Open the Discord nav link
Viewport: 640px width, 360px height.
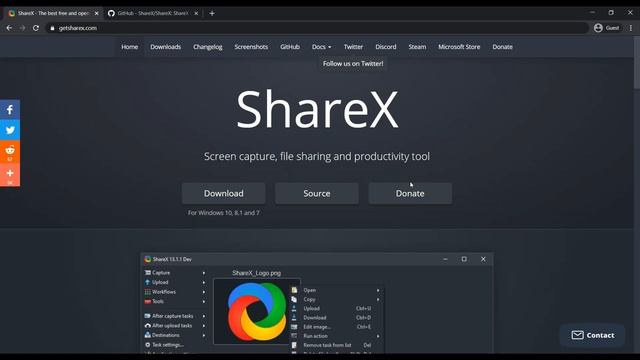(x=386, y=47)
